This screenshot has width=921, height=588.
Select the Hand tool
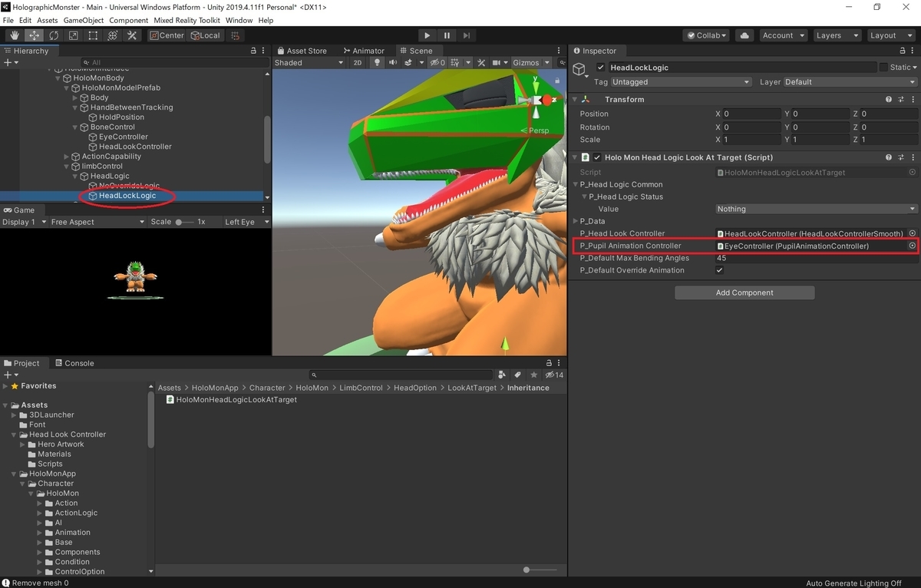[x=15, y=35]
